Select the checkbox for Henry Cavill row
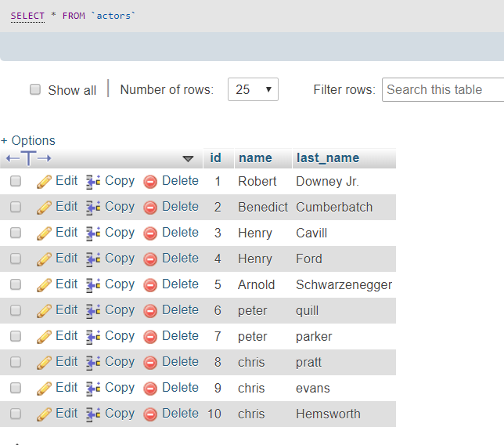Screen dimensions: 504x445 click(x=16, y=233)
